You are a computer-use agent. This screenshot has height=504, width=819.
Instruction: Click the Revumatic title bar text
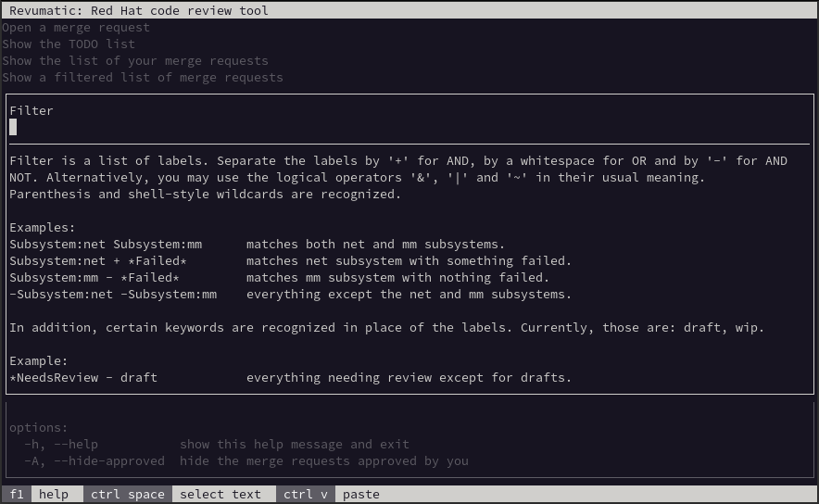139,11
